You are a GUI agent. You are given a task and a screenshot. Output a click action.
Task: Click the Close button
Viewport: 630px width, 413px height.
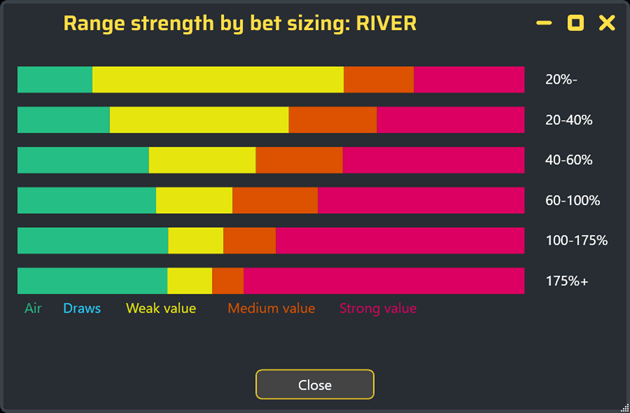click(x=315, y=384)
